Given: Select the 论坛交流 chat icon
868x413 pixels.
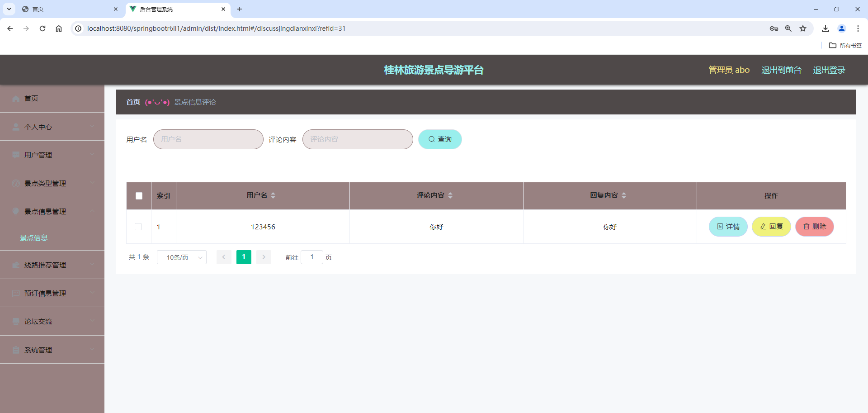Looking at the screenshot, I should point(16,321).
